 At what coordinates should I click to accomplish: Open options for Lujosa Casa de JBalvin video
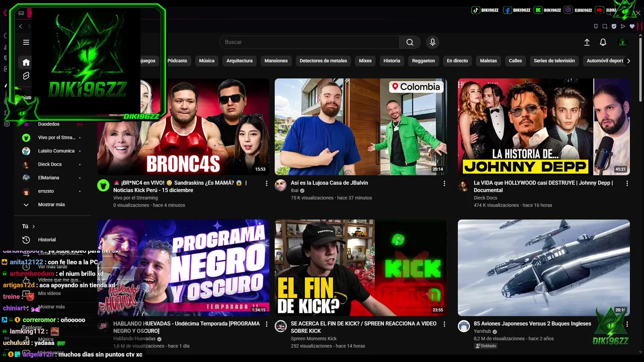click(x=444, y=184)
